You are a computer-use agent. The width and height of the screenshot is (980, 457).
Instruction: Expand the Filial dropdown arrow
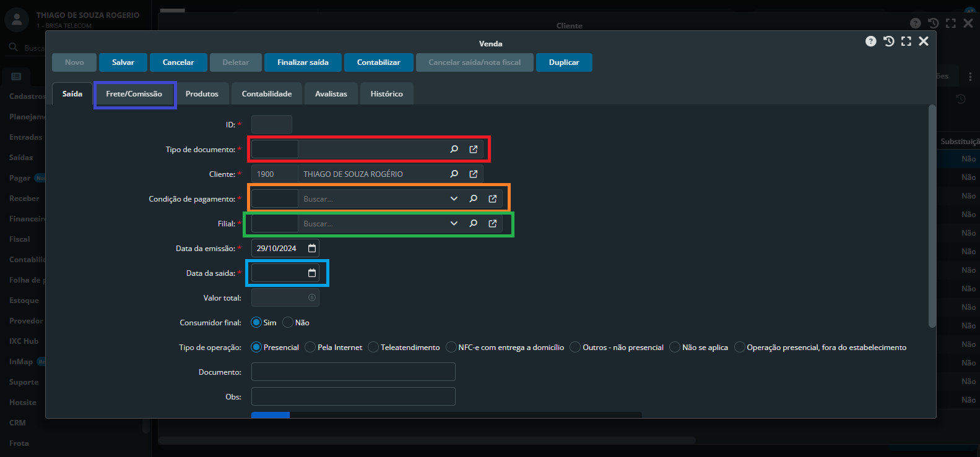pos(454,223)
